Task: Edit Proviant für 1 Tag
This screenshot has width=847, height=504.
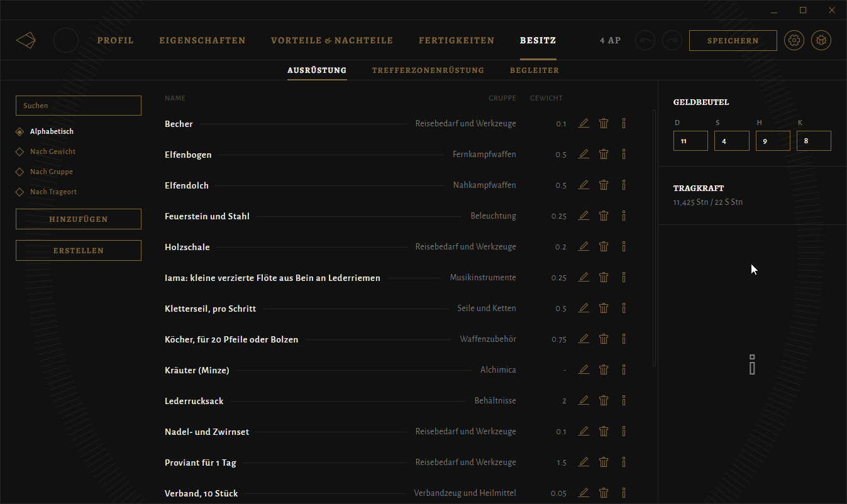Action: (584, 462)
